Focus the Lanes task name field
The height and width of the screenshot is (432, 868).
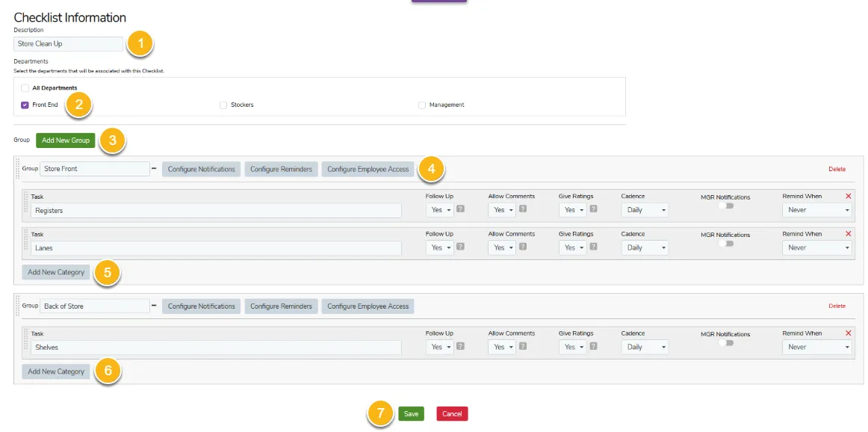(x=216, y=247)
